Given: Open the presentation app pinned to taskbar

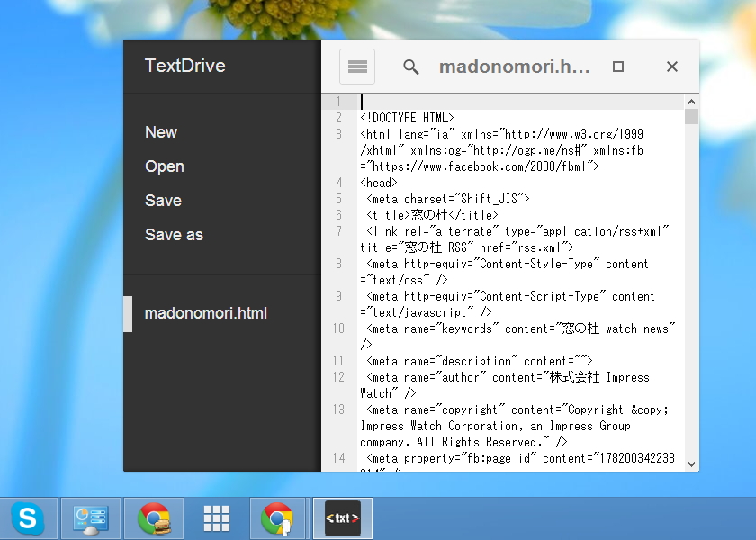Looking at the screenshot, I should click(x=90, y=518).
